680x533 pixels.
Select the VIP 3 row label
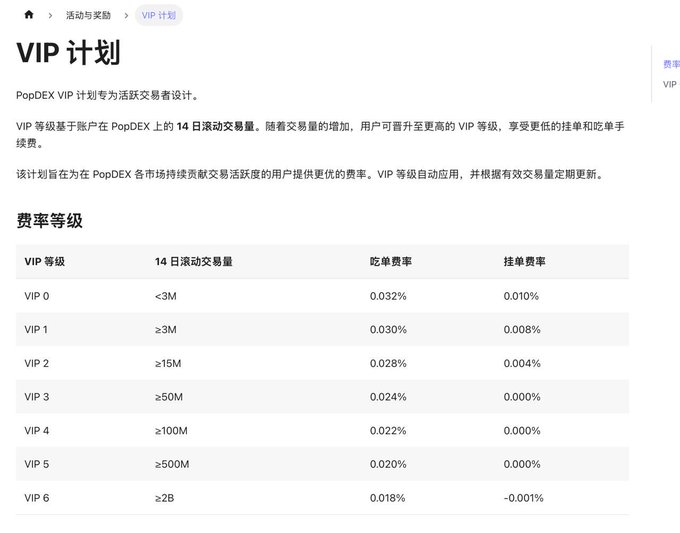[37, 397]
